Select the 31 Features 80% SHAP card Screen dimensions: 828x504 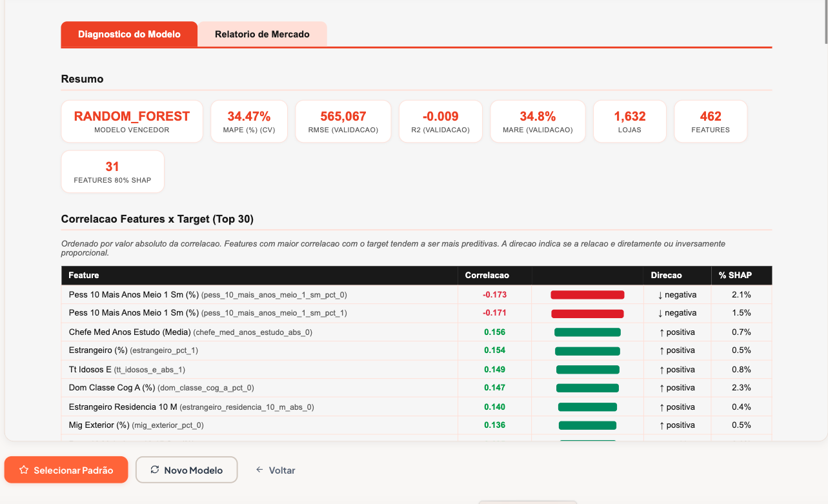[x=112, y=172]
